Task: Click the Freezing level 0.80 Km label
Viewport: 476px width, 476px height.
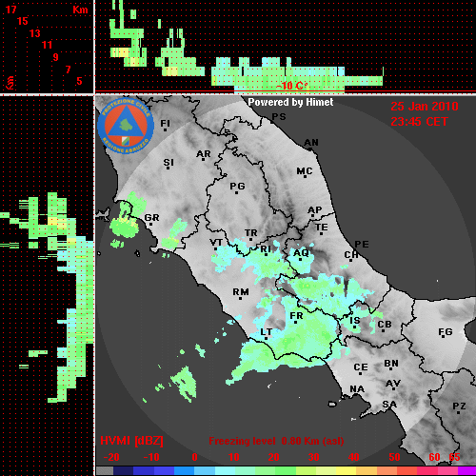Action: (x=276, y=441)
